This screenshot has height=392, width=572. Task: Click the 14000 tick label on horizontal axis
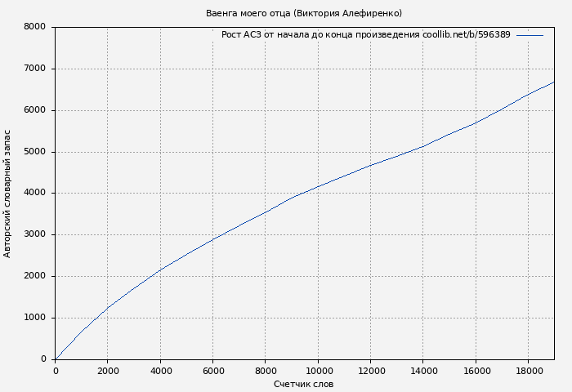click(422, 370)
